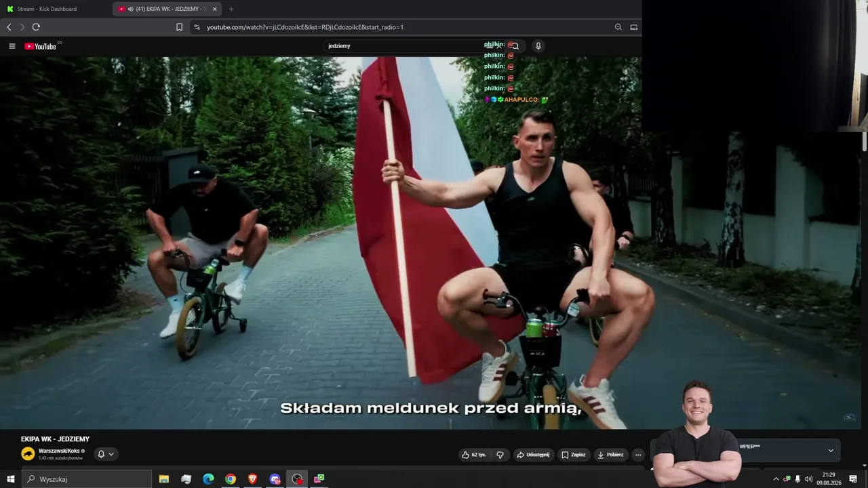Click the Windows Wyszukaj search box
The width and height of the screenshot is (868, 488).
click(87, 479)
